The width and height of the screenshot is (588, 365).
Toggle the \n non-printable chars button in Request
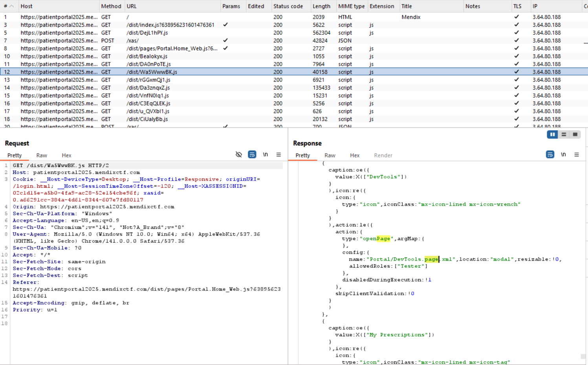pos(266,155)
